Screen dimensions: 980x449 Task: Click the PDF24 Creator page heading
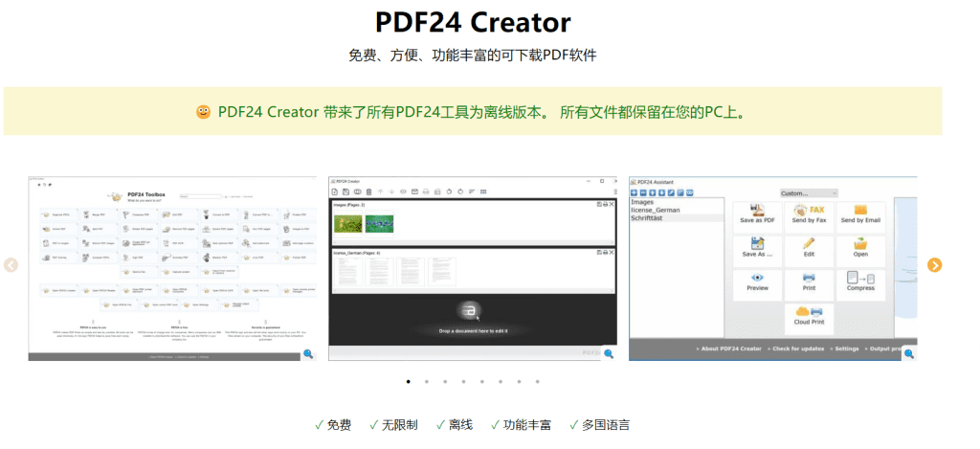point(473,23)
